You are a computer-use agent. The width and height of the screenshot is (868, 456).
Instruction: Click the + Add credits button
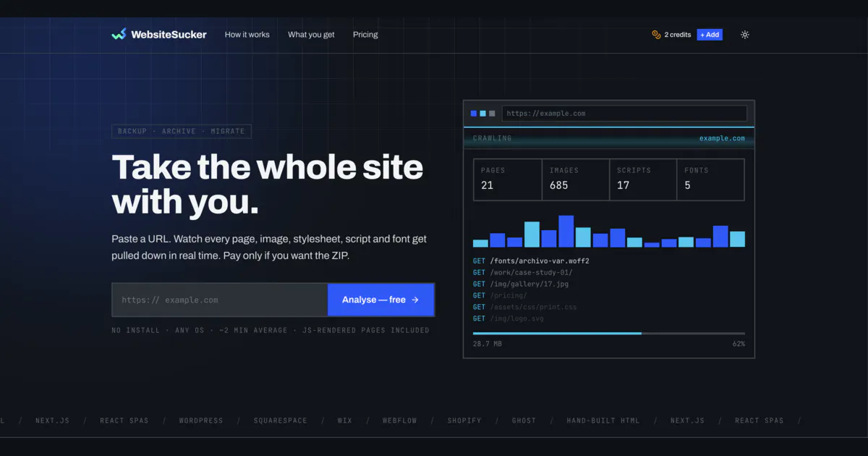point(710,35)
